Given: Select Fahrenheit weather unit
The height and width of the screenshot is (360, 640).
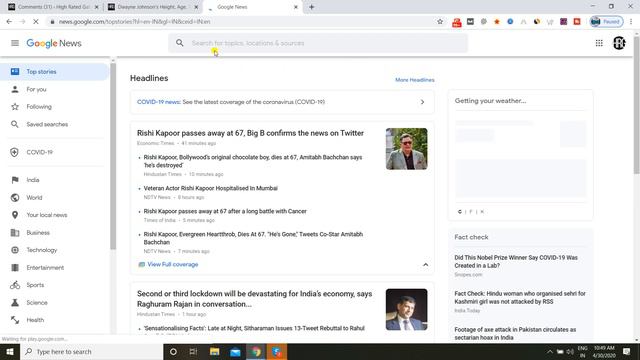Looking at the screenshot, I should tap(471, 212).
